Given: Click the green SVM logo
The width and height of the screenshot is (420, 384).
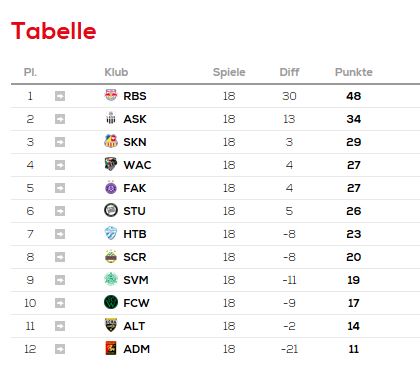Looking at the screenshot, I should click(x=111, y=279).
